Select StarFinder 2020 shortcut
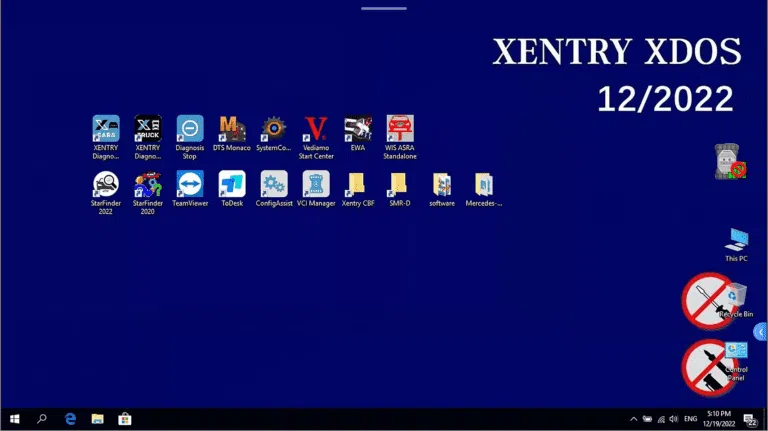The image size is (768, 431). [148, 192]
